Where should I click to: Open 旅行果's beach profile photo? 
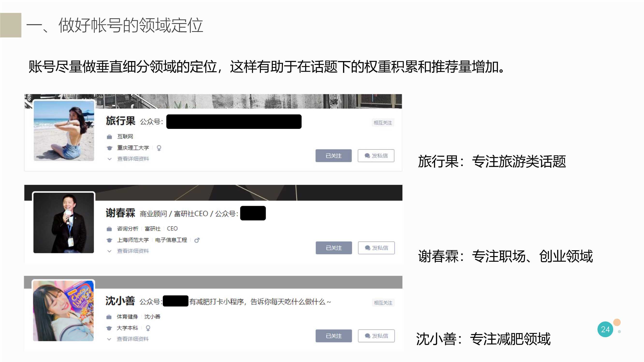click(x=64, y=131)
